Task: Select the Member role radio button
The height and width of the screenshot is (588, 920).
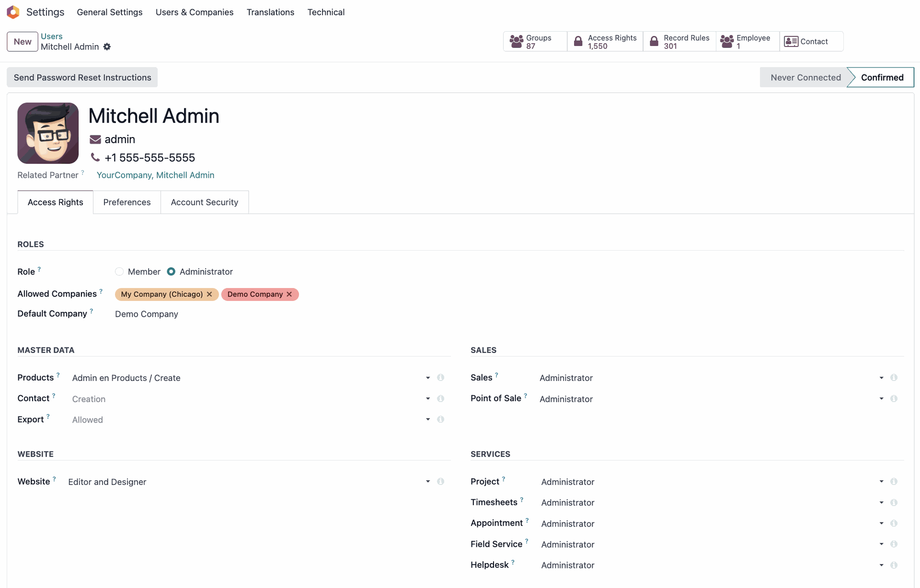Action: tap(119, 272)
